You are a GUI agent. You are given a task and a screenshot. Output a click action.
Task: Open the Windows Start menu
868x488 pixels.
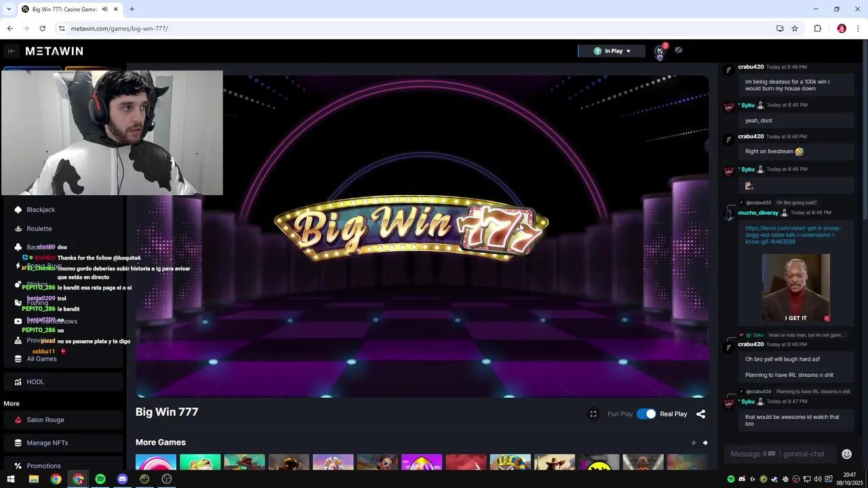point(11,479)
